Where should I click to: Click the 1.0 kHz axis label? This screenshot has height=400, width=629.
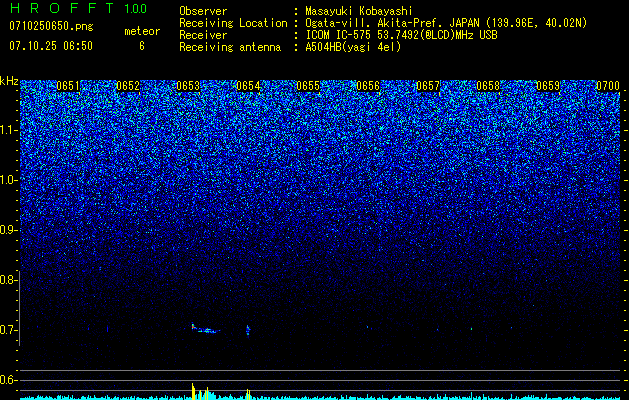pos(8,180)
